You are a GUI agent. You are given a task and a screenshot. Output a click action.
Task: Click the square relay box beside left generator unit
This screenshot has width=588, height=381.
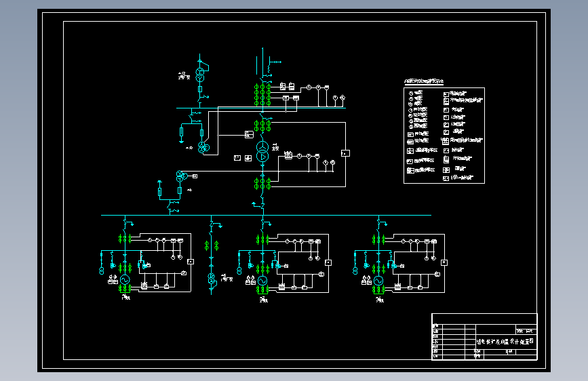click(x=191, y=262)
